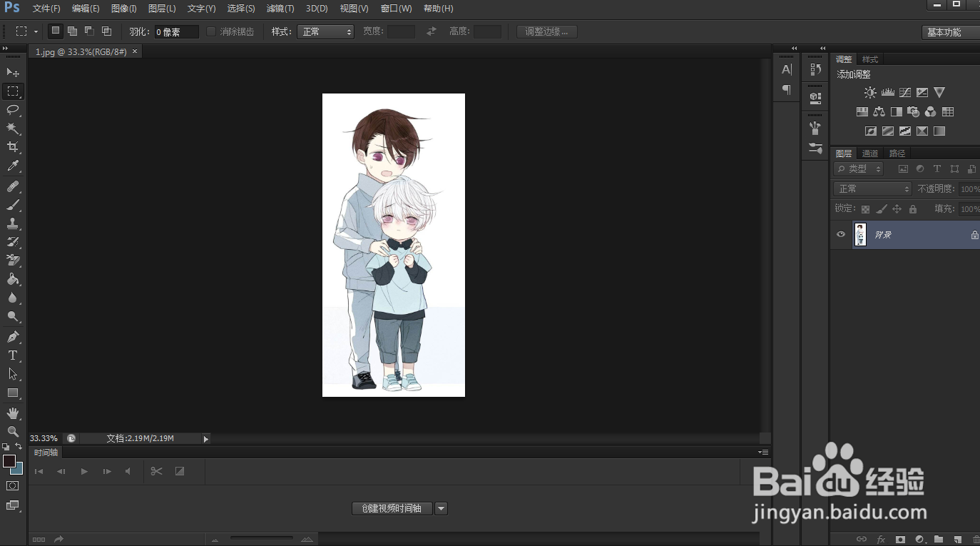Split the clip with scissors icon
Viewport: 980px width, 546px height.
click(157, 471)
